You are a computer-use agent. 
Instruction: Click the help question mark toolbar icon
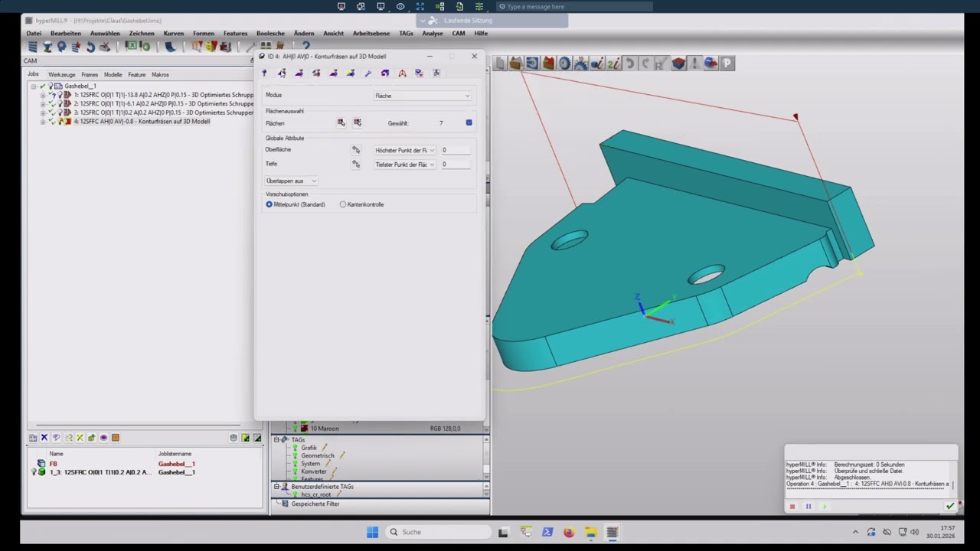(x=305, y=47)
